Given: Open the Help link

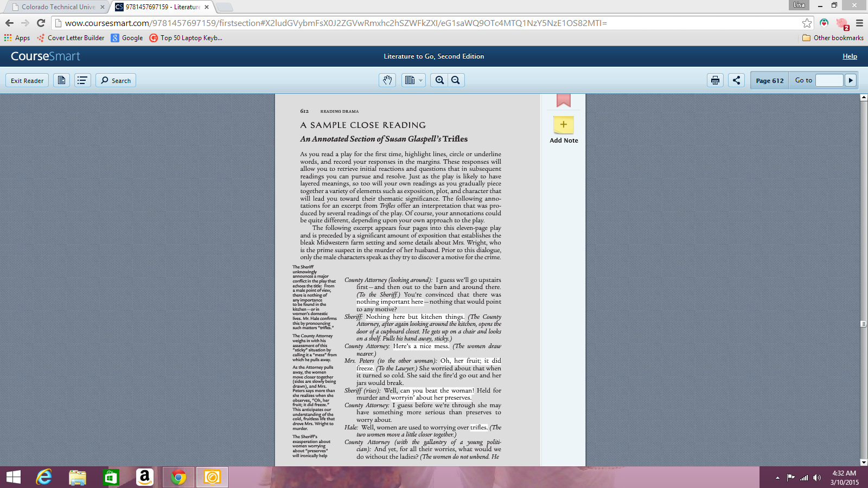Looking at the screenshot, I should (x=850, y=56).
